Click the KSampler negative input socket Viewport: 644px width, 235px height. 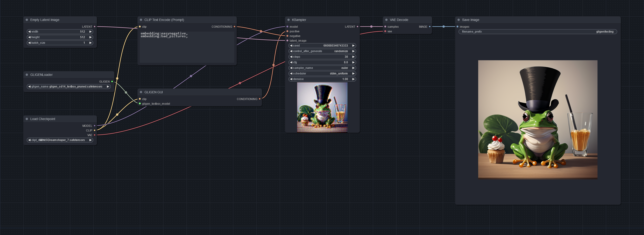pyautogui.click(x=288, y=36)
